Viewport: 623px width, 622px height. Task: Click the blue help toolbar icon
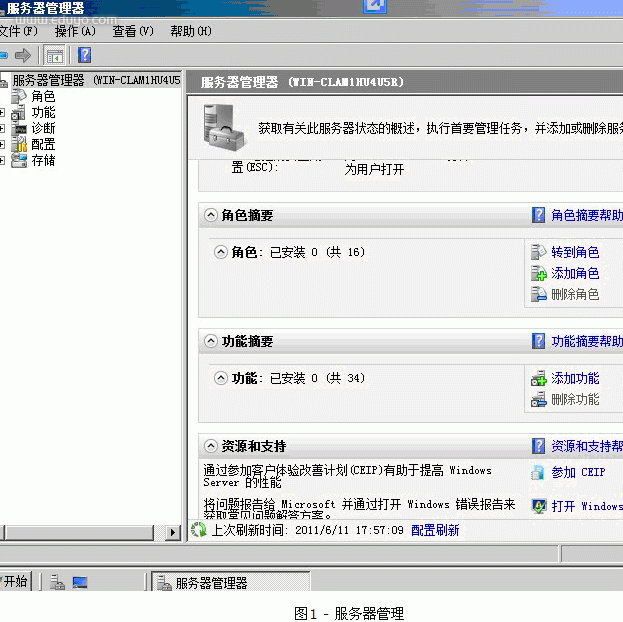click(85, 55)
